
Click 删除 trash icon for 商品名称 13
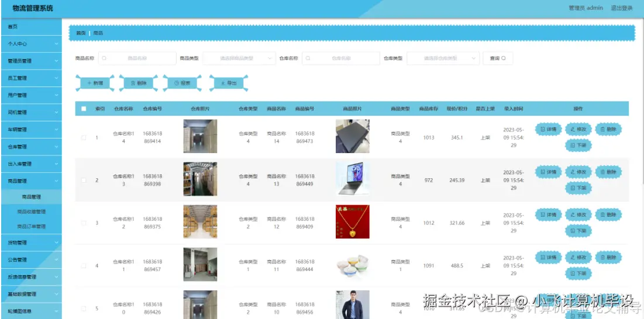coord(602,172)
